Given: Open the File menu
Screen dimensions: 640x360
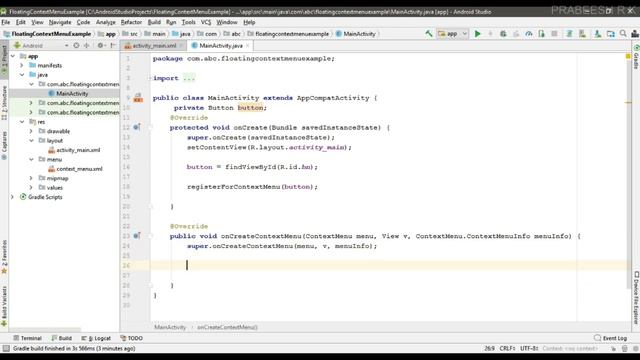Looking at the screenshot, I should pyautogui.click(x=6, y=22).
